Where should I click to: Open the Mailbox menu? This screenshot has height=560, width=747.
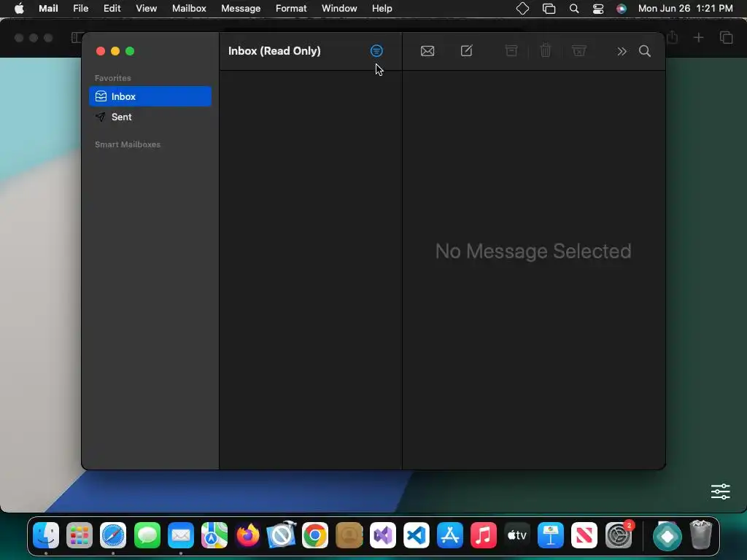pos(189,8)
